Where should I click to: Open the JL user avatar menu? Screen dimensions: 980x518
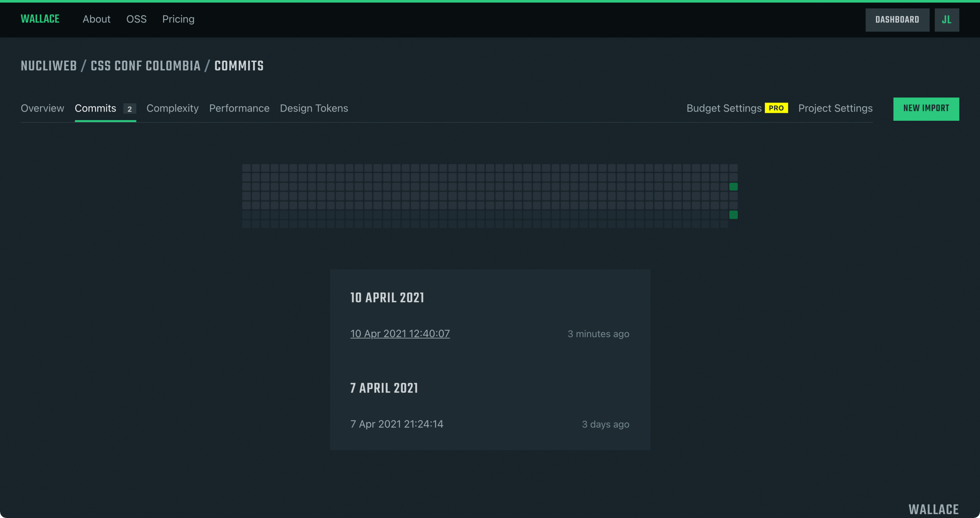(946, 20)
